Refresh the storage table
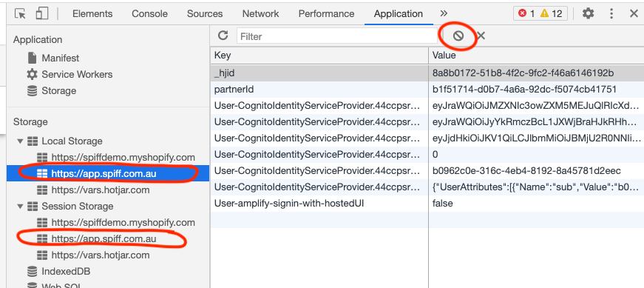 coord(223,36)
